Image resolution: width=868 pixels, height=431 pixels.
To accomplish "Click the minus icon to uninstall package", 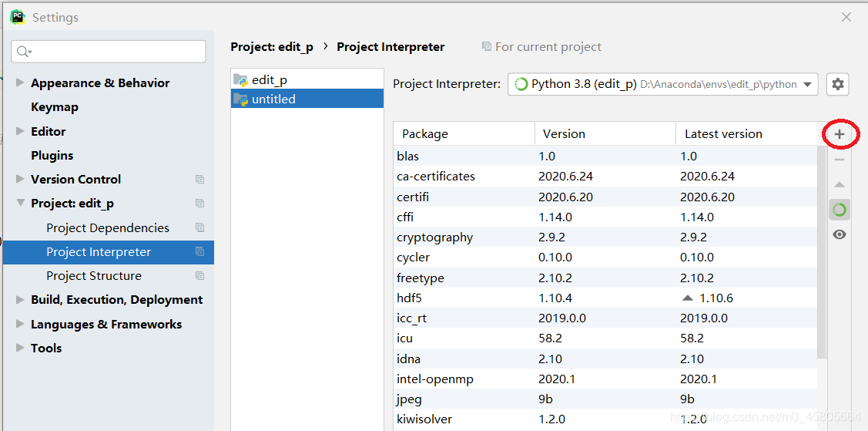I will pos(840,160).
